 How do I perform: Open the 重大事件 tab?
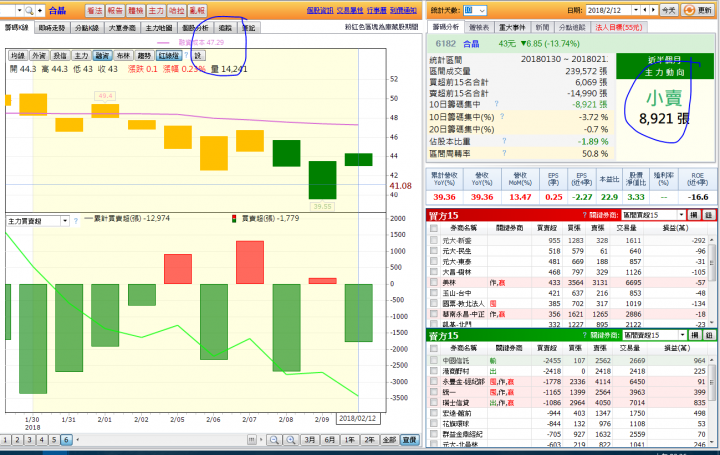click(x=512, y=27)
